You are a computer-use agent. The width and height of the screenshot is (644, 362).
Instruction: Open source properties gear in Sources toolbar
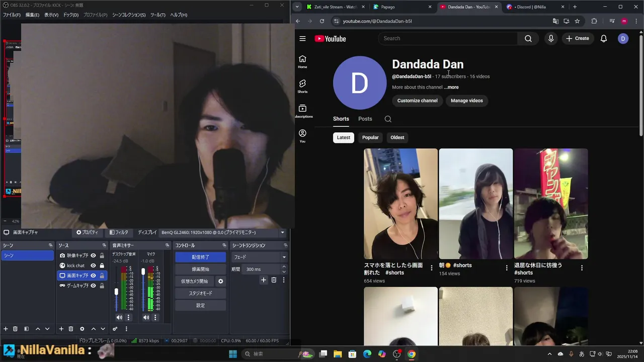pyautogui.click(x=82, y=329)
